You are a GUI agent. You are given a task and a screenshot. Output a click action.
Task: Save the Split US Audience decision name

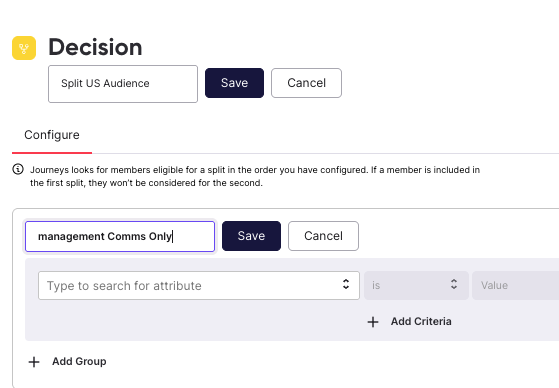pos(234,83)
